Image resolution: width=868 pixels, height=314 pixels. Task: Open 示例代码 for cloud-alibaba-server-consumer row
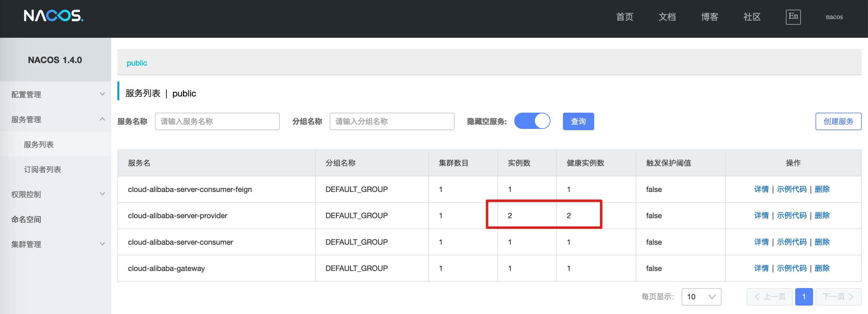(x=792, y=242)
